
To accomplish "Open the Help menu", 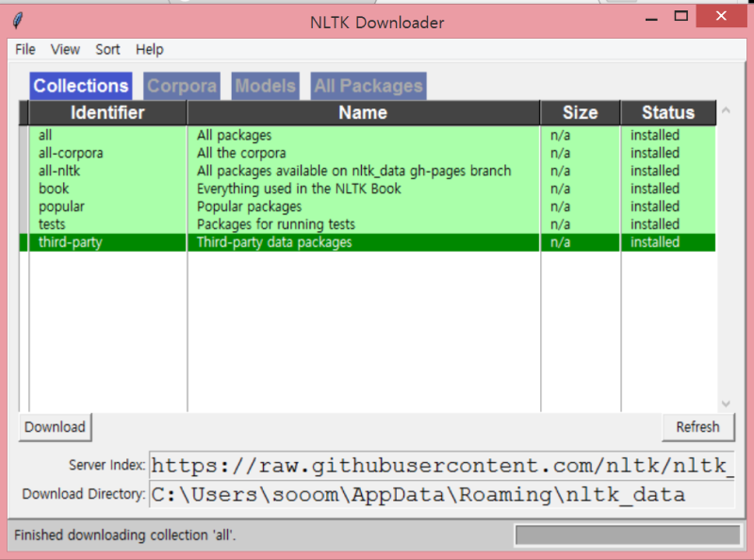I will pos(149,49).
